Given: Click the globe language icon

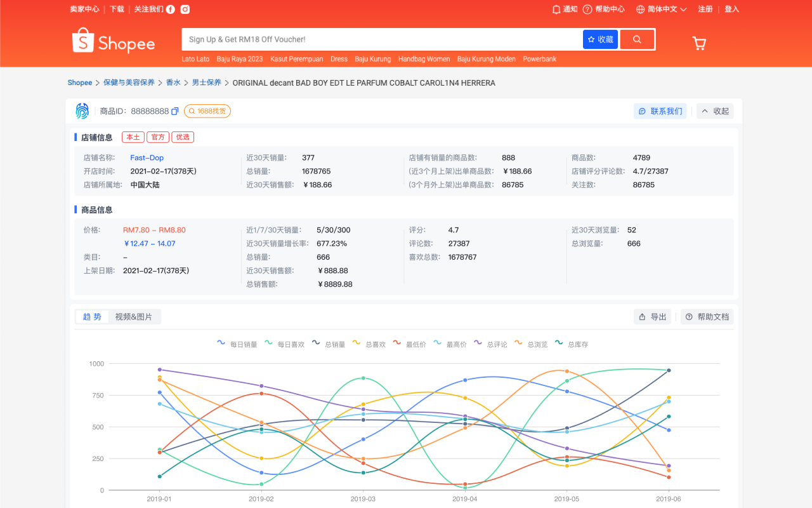Looking at the screenshot, I should pyautogui.click(x=640, y=10).
